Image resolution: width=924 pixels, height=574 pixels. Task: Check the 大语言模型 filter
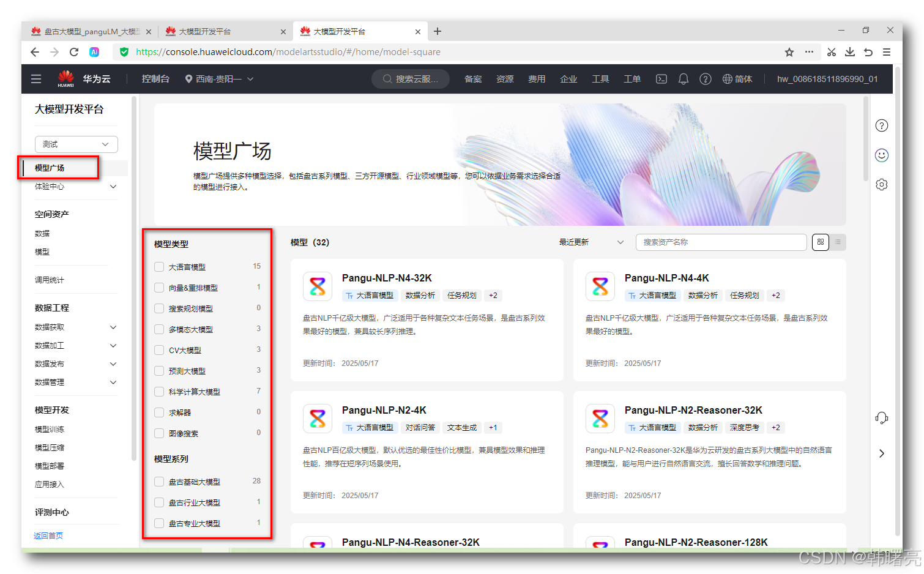pos(159,267)
